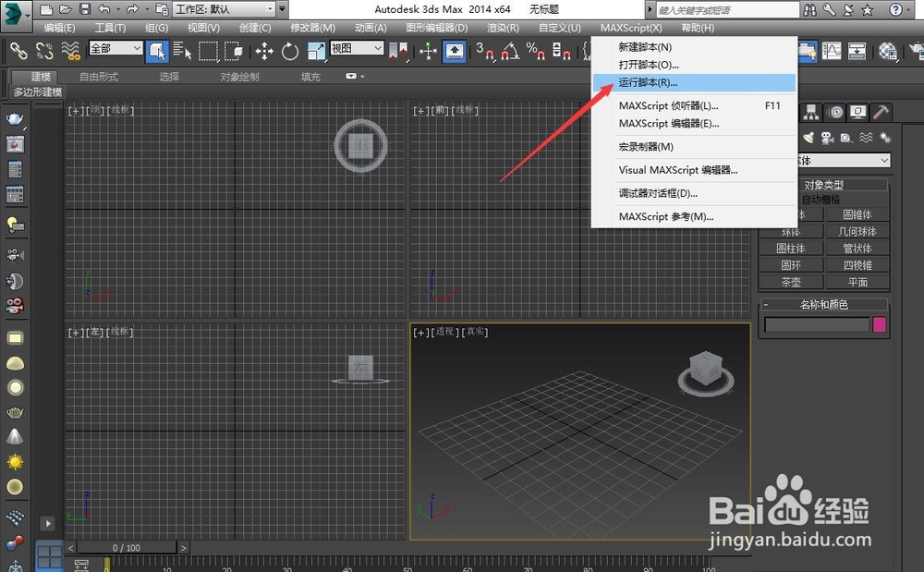Click the Unlink Selection tool
924x572 pixels.
point(44,51)
